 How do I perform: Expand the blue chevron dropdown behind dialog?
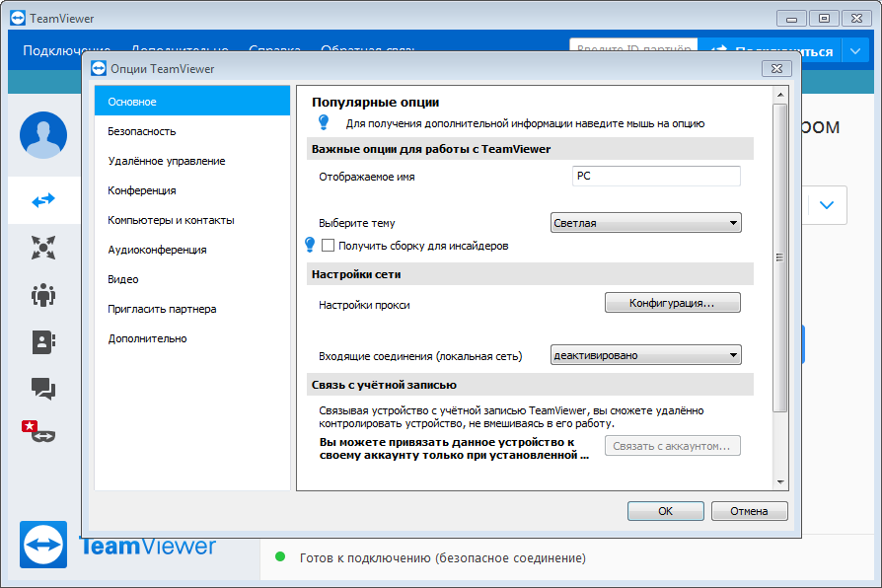827,205
